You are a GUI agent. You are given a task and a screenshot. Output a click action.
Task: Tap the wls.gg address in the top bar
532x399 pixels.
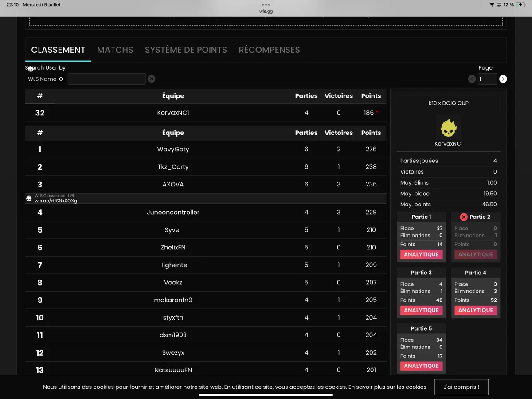(266, 12)
